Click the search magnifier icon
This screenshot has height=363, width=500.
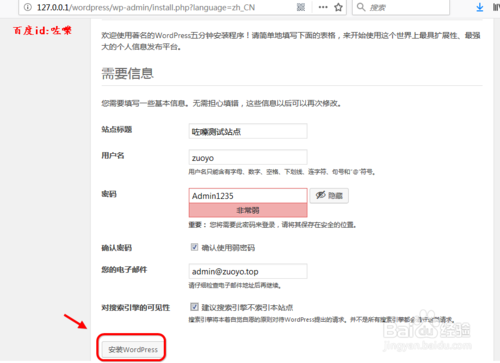click(361, 7)
